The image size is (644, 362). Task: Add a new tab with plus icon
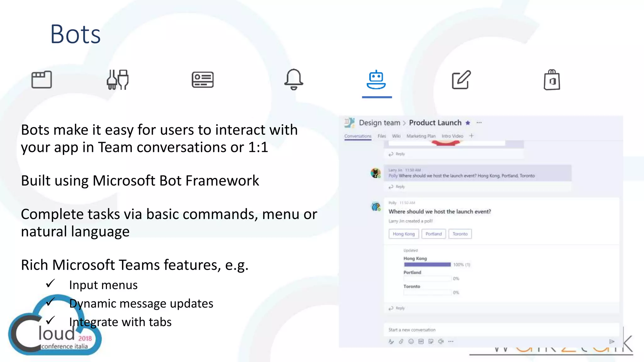(471, 136)
